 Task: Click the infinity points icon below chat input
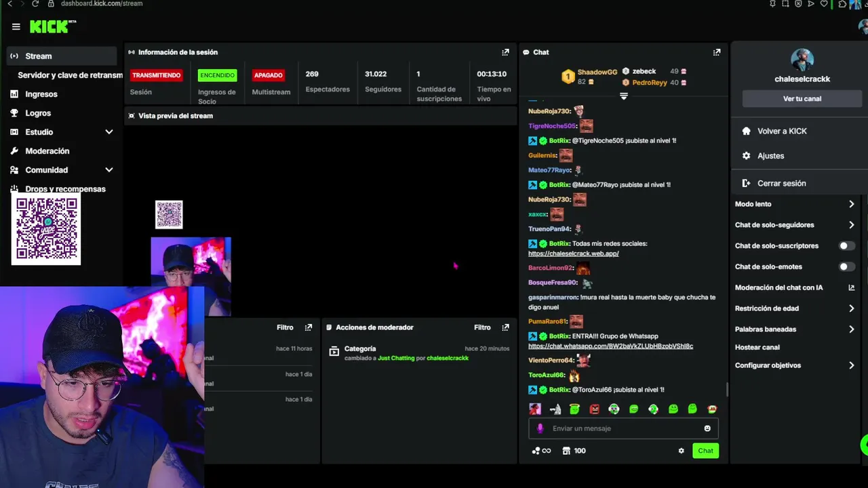541,451
